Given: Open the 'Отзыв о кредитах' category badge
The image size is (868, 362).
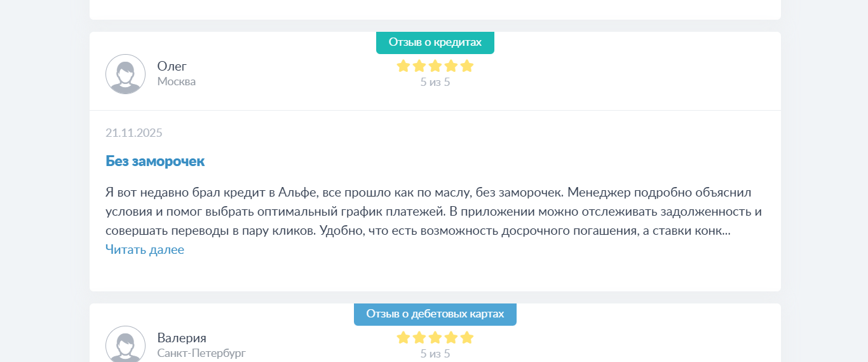Looking at the screenshot, I should click(435, 43).
